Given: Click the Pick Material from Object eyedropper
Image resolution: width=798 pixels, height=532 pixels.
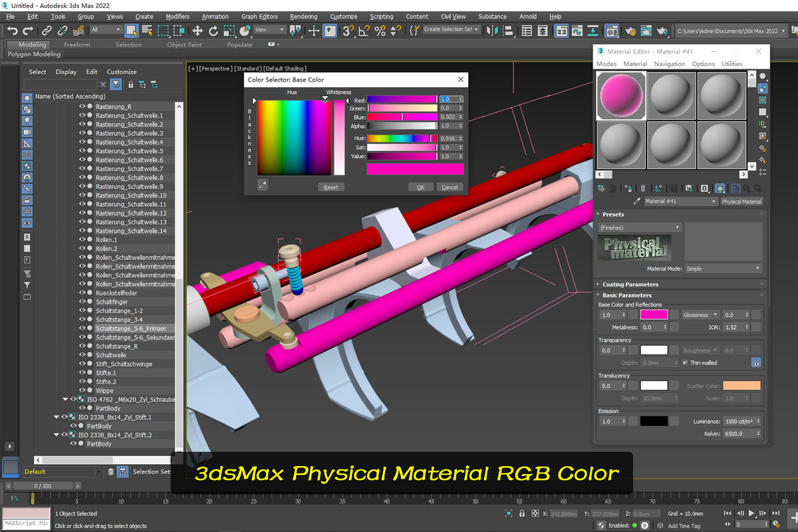Looking at the screenshot, I should coord(636,201).
